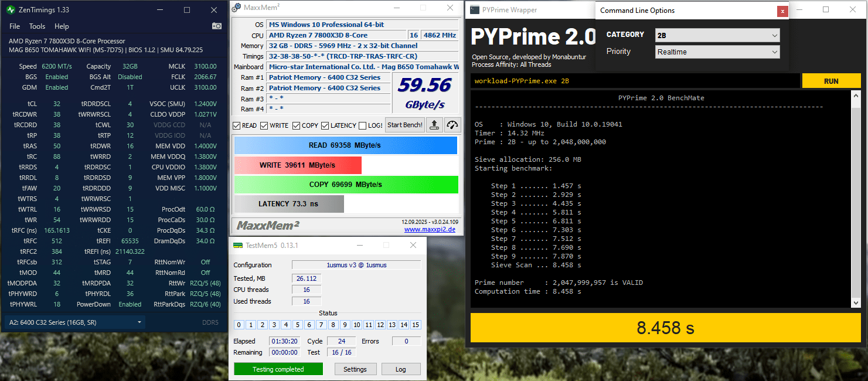This screenshot has height=381, width=868.
Task: Click the ProcOdt 60.0 Ω value
Action: click(x=206, y=209)
